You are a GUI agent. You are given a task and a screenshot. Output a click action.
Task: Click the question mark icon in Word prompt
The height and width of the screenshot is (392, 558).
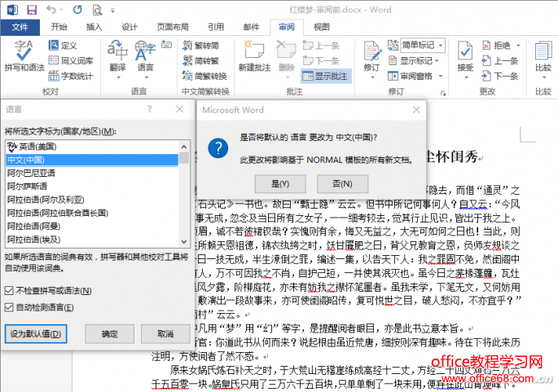coord(217,148)
